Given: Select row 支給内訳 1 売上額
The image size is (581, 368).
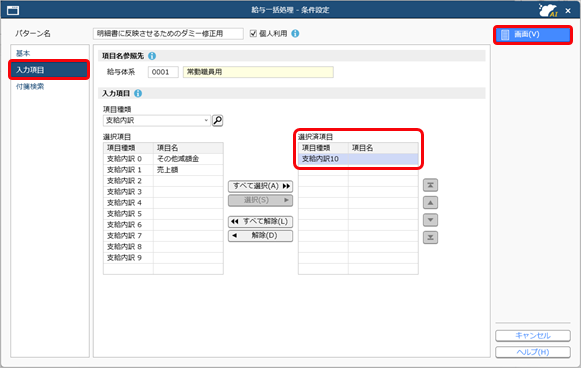Looking at the screenshot, I should point(163,170).
